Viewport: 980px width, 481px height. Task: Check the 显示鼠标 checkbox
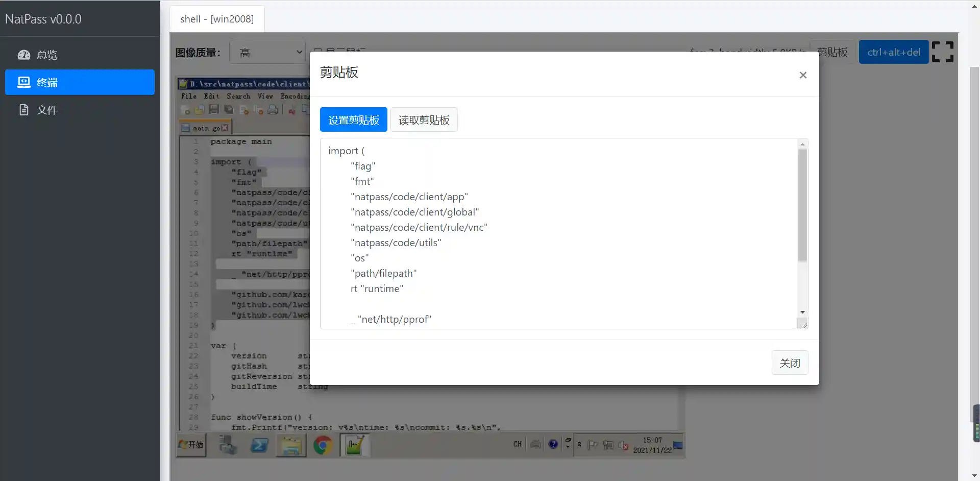coord(319,49)
